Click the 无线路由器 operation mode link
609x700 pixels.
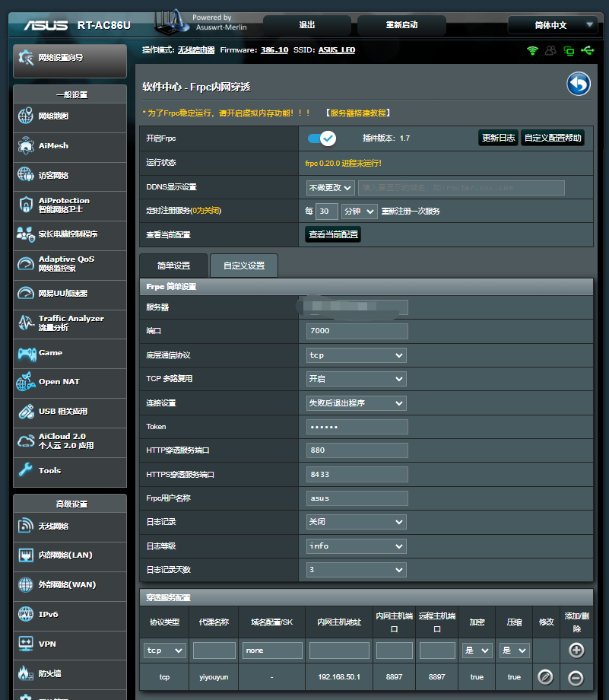click(x=196, y=50)
